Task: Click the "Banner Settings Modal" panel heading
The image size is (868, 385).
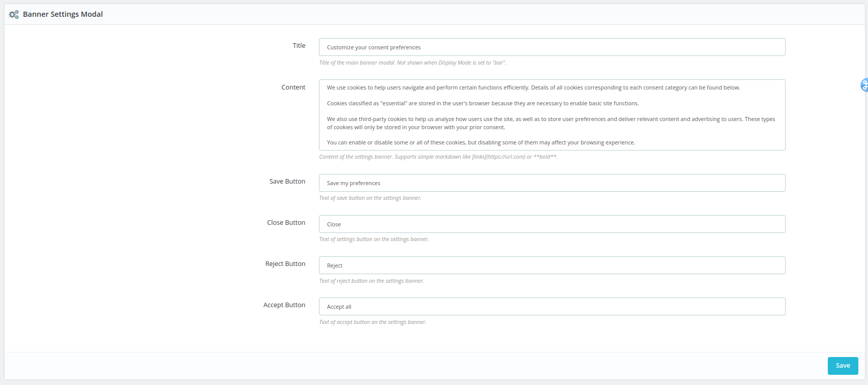Action: pyautogui.click(x=63, y=14)
